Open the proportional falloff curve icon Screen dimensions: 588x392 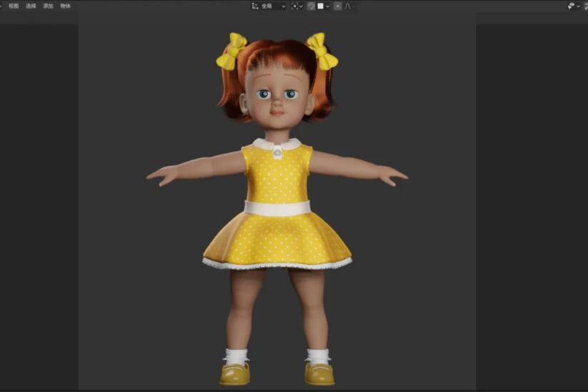click(348, 6)
